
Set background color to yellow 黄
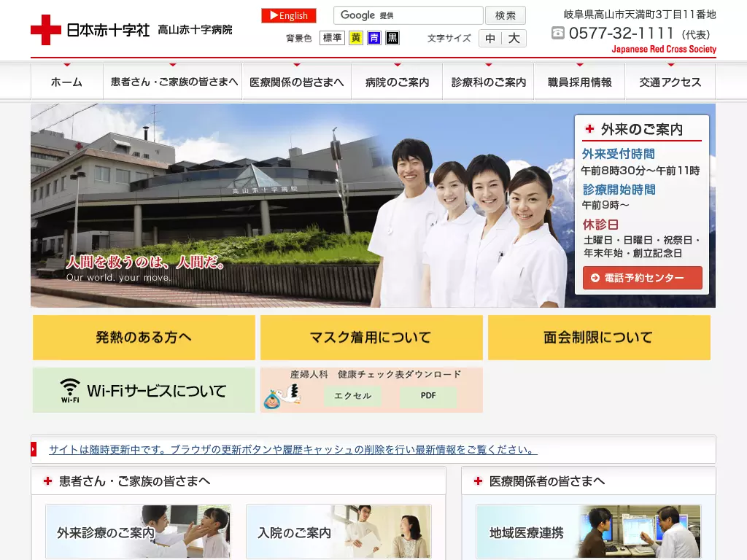(355, 38)
